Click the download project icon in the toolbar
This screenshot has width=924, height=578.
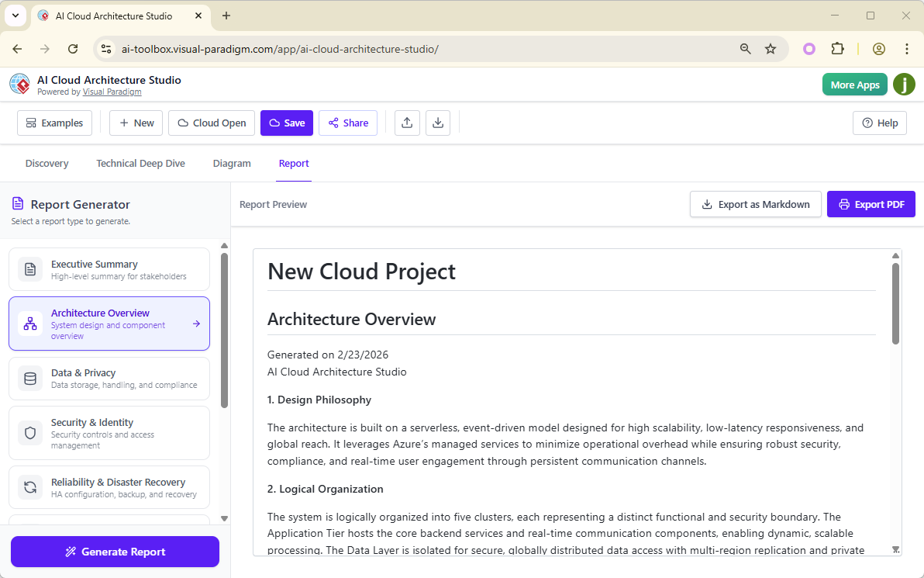(x=438, y=123)
